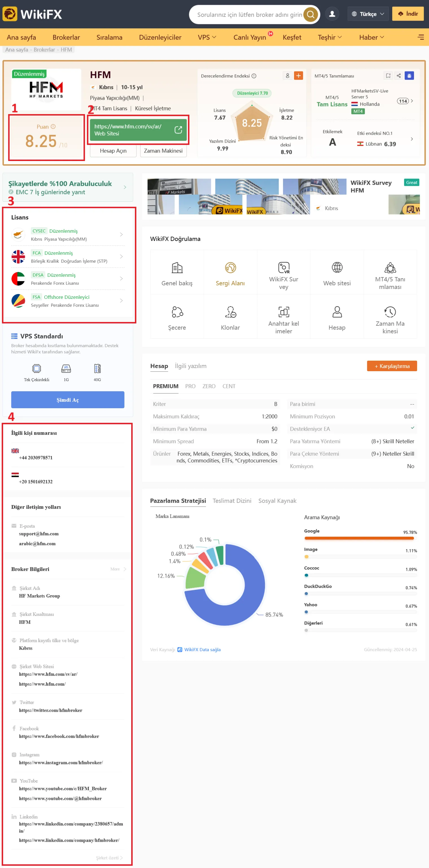Open Canlı Yayın in the nav bar
The image size is (429, 868).
(250, 37)
